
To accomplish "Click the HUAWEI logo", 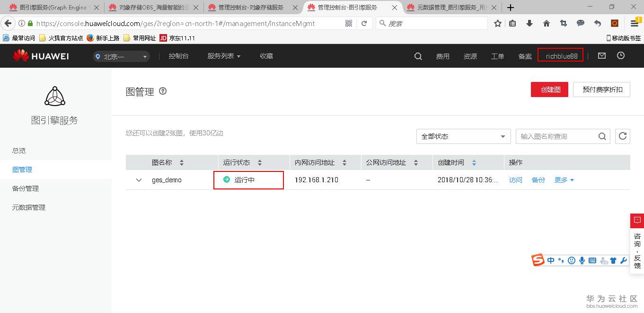I will tap(41, 56).
